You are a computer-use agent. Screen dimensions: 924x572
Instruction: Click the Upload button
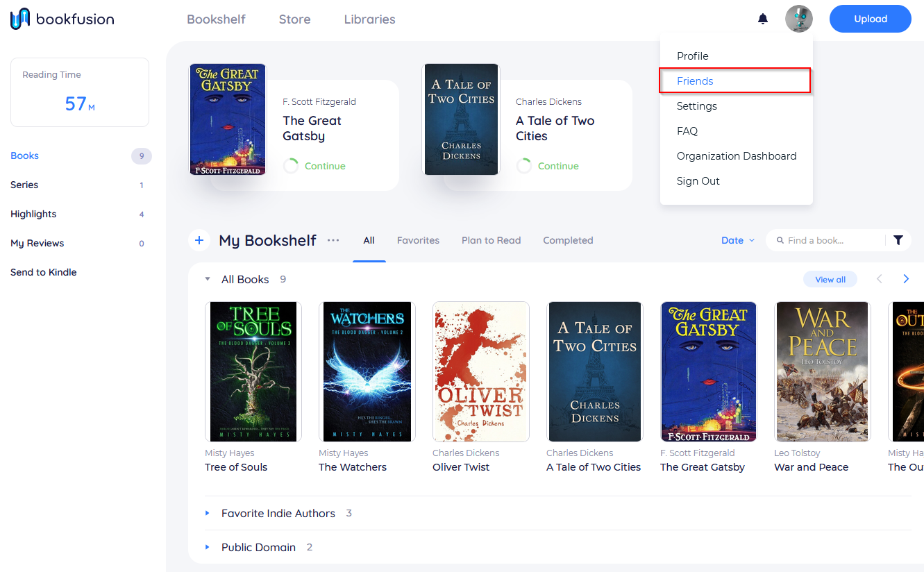coord(871,19)
